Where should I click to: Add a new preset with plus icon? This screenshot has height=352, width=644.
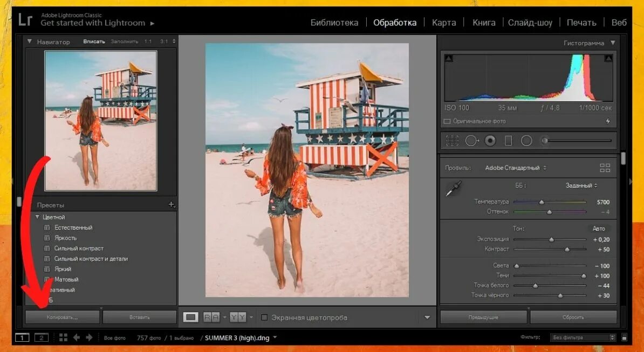click(x=172, y=205)
